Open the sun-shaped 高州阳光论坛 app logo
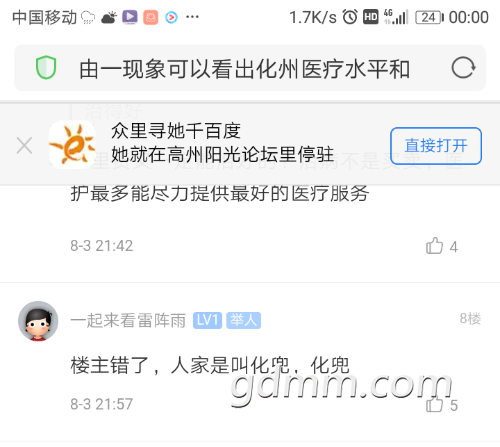 [x=72, y=145]
